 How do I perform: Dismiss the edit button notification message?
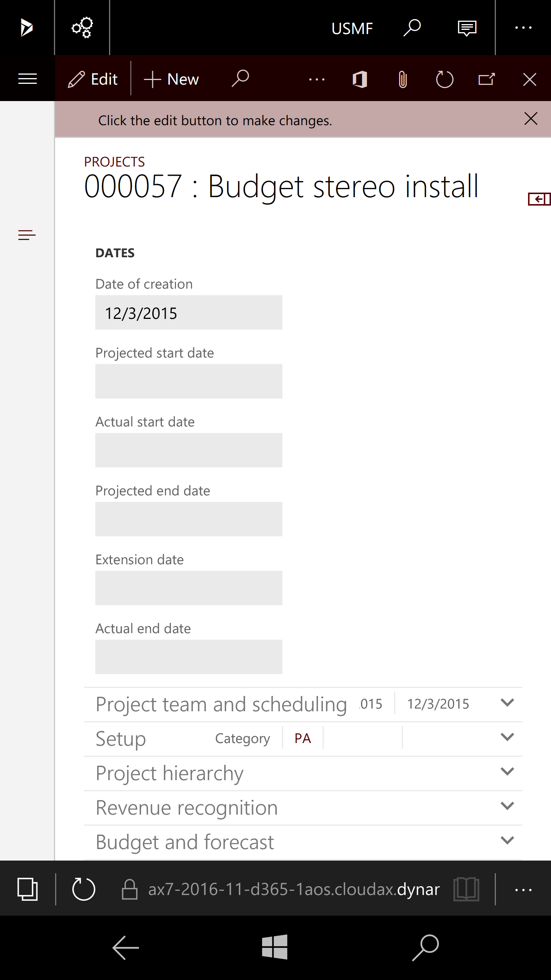[531, 119]
